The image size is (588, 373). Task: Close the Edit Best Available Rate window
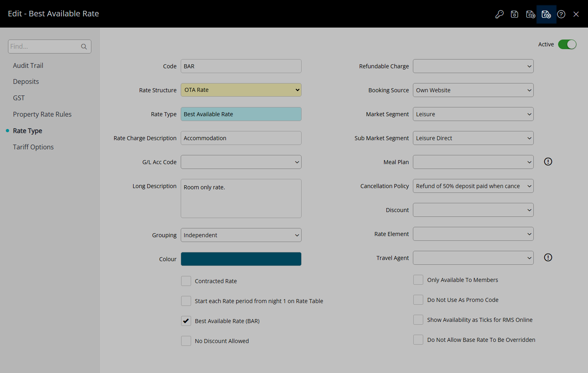pos(576,14)
